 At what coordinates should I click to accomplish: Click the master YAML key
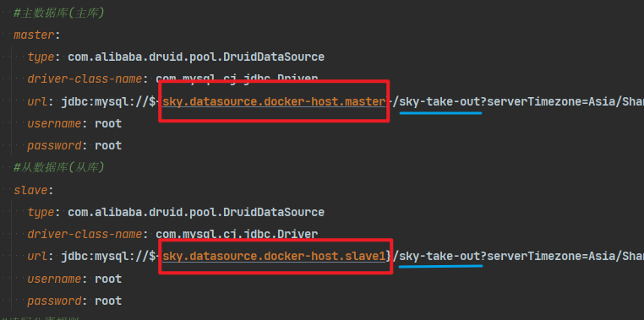point(34,35)
